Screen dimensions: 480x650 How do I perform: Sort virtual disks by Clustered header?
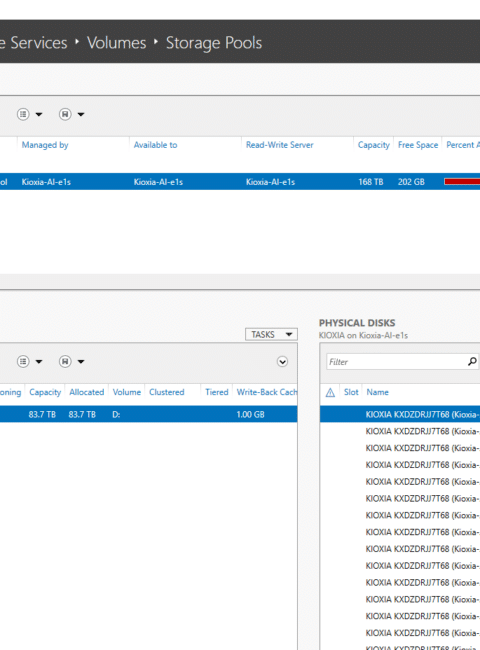click(167, 392)
